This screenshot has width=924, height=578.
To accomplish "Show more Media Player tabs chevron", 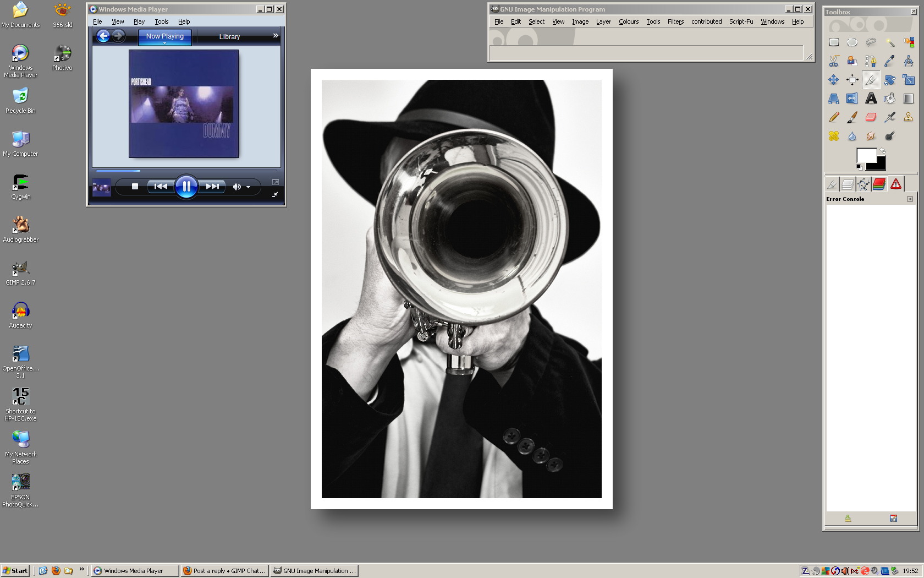I will point(276,36).
